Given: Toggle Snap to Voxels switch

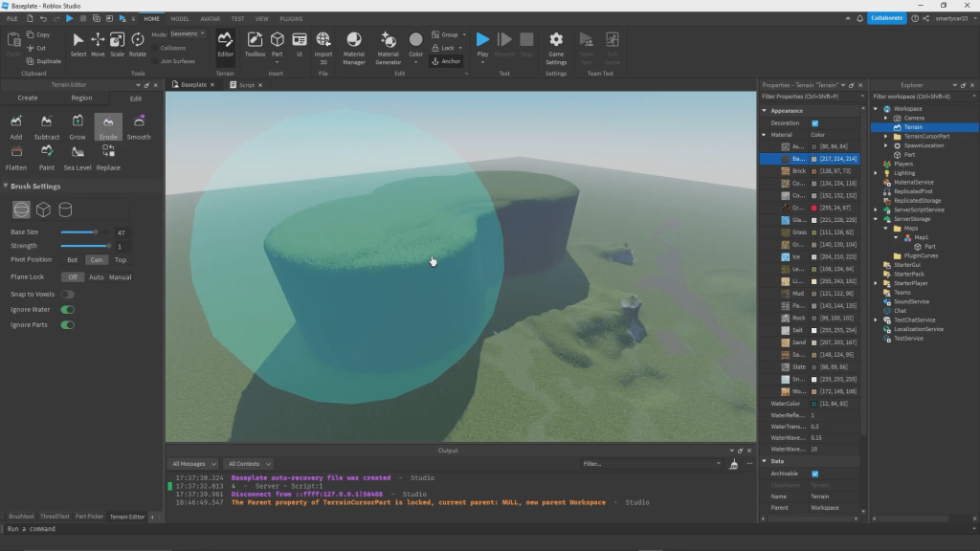Looking at the screenshot, I should 68,295.
